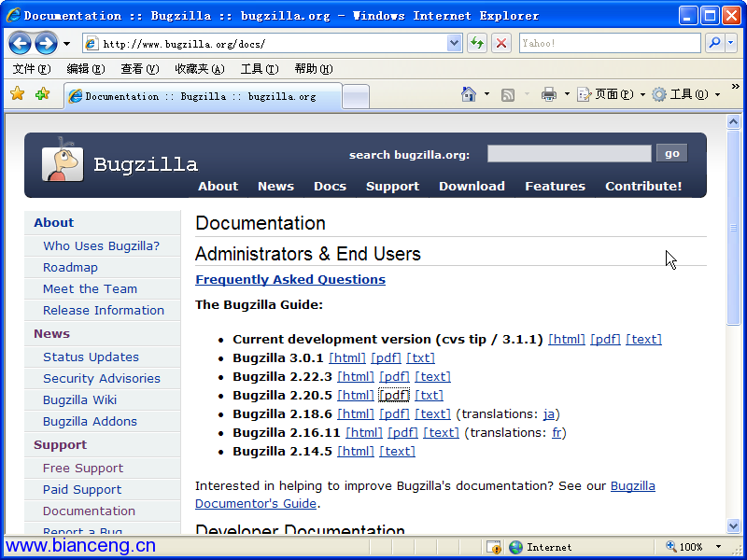The image size is (747, 560).
Task: Open Who Uses Bugzilla? sidebar link
Action: (x=102, y=246)
